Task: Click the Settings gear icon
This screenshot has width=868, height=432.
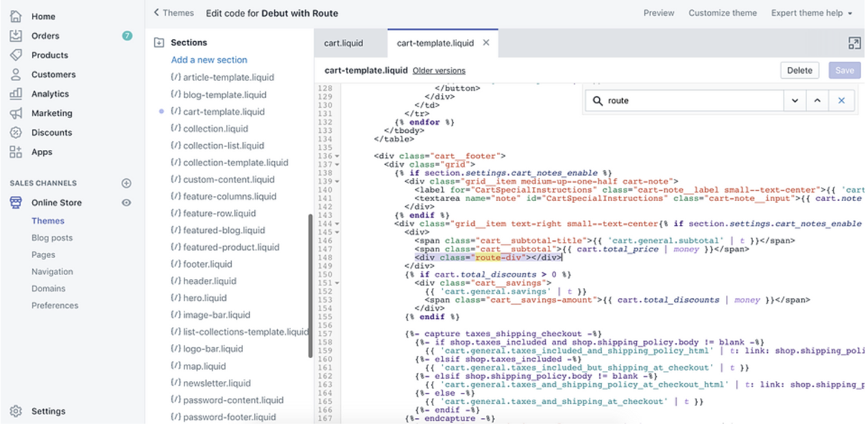Action: click(16, 411)
